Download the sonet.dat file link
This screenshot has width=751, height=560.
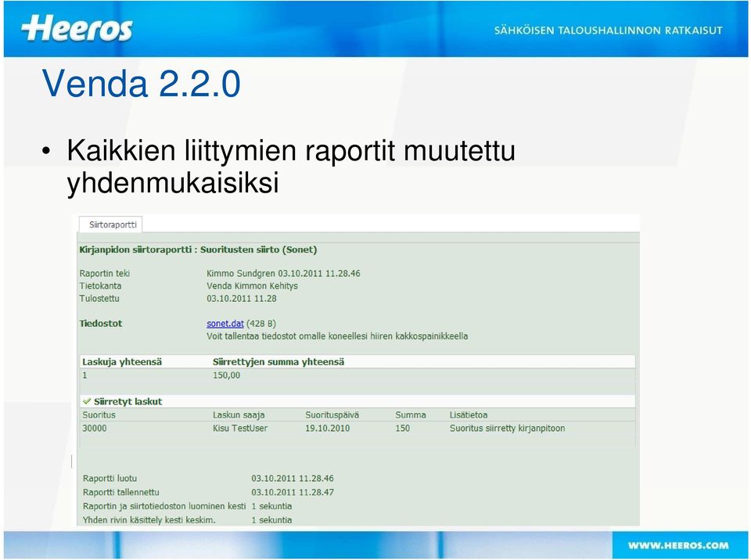pyautogui.click(x=225, y=323)
